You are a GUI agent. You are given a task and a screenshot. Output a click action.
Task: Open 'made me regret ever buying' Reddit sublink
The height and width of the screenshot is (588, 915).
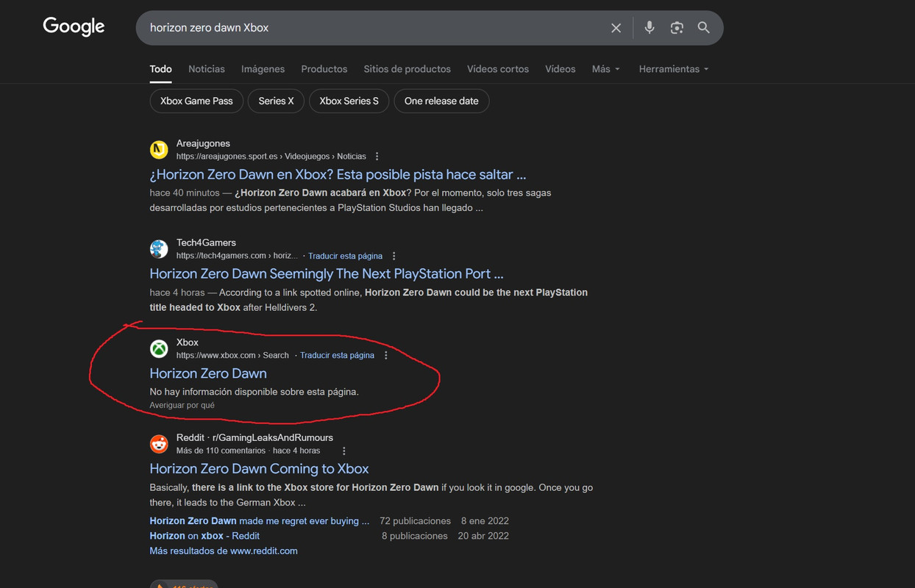(260, 521)
